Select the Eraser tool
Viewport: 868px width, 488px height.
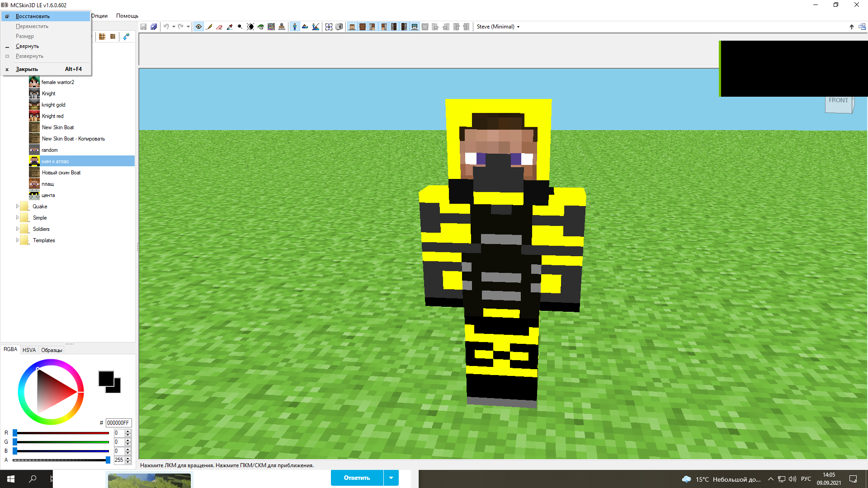(219, 27)
